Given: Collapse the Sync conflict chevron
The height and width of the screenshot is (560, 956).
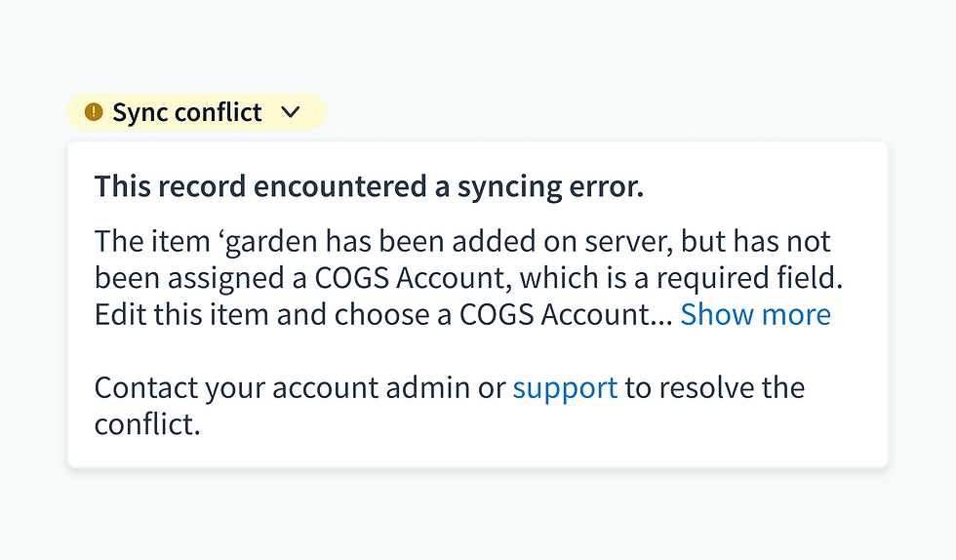Looking at the screenshot, I should [x=290, y=112].
